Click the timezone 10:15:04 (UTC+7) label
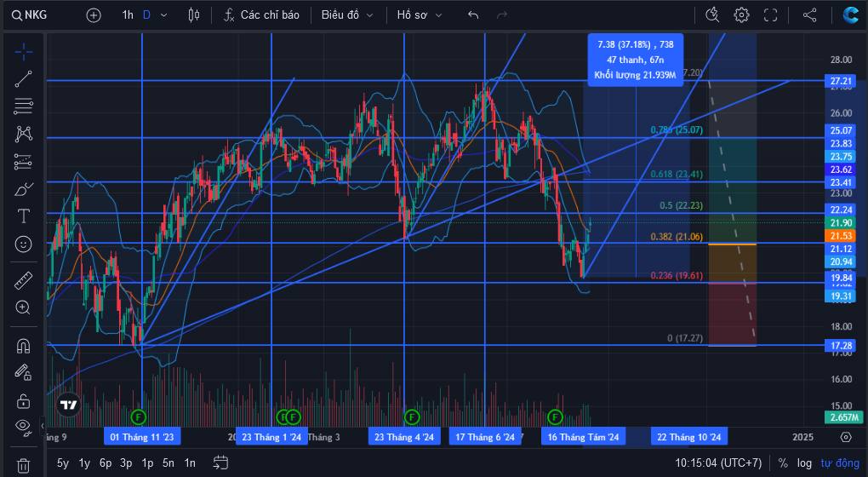Screen dimensions: 868x477 [718, 463]
